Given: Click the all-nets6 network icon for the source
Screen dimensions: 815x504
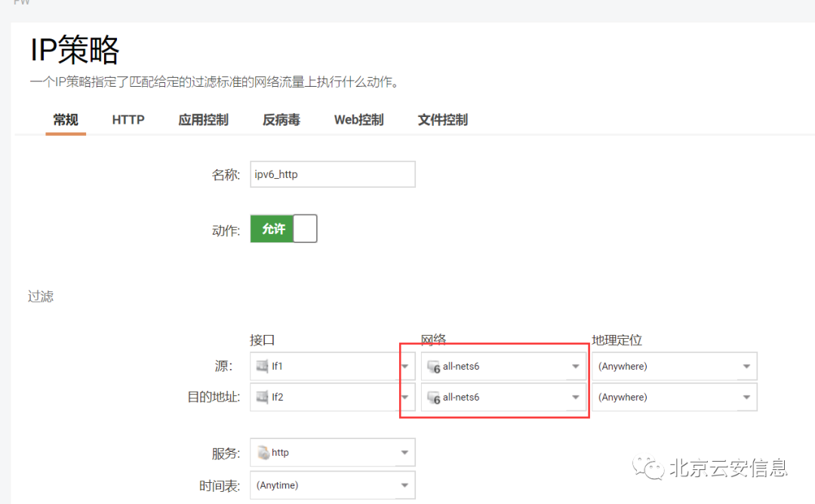Looking at the screenshot, I should (x=436, y=367).
